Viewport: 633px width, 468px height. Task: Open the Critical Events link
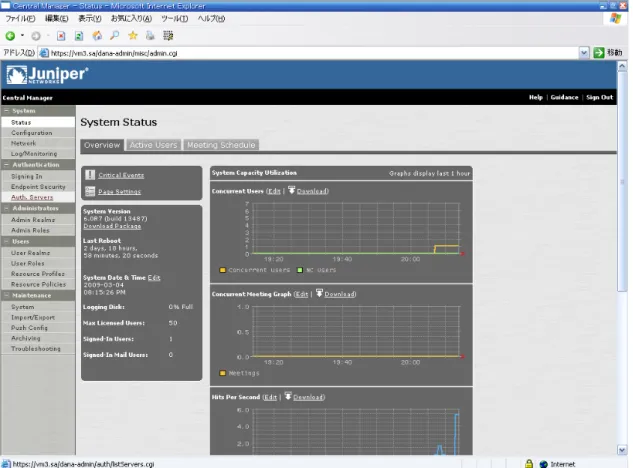[x=121, y=175]
